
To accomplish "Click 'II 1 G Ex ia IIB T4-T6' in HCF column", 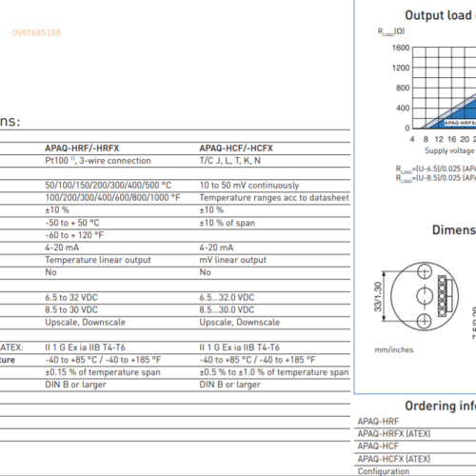I will 240,347.
